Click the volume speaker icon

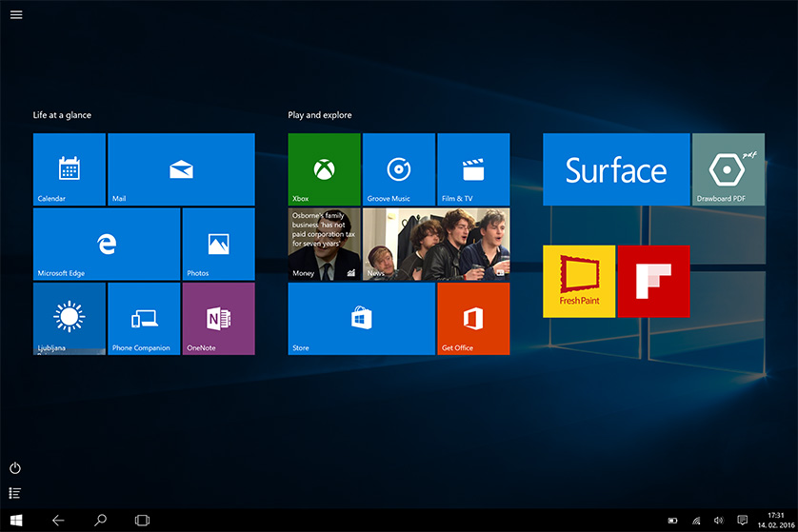coord(719,521)
